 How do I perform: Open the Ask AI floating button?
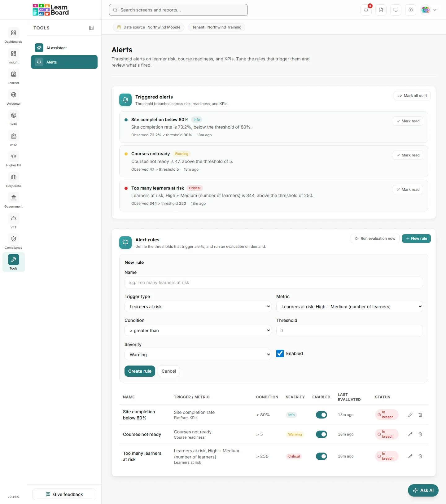(423, 490)
